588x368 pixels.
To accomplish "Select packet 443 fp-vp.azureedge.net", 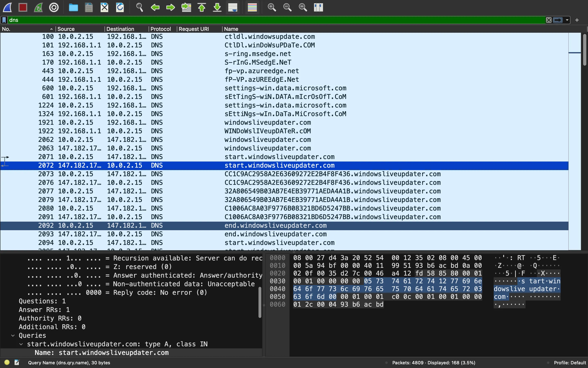I will (x=284, y=71).
